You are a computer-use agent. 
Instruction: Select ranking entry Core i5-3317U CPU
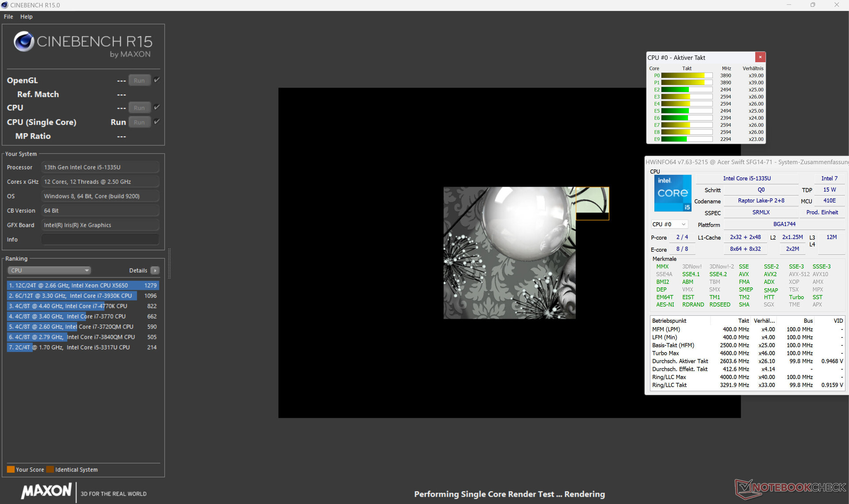pyautogui.click(x=83, y=347)
